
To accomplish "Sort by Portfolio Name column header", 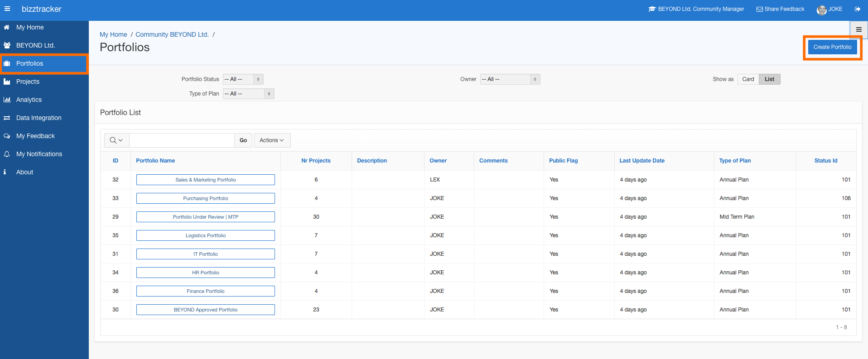I will (x=155, y=161).
